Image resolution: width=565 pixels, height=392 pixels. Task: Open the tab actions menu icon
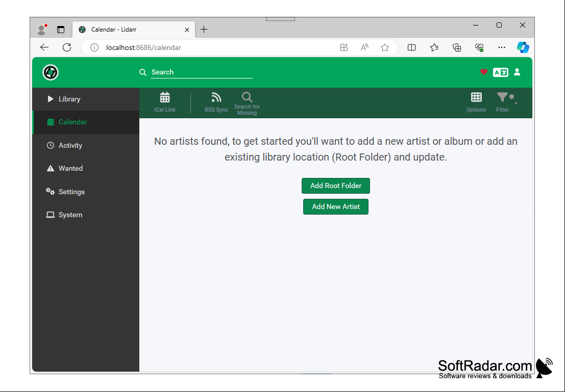coord(61,30)
